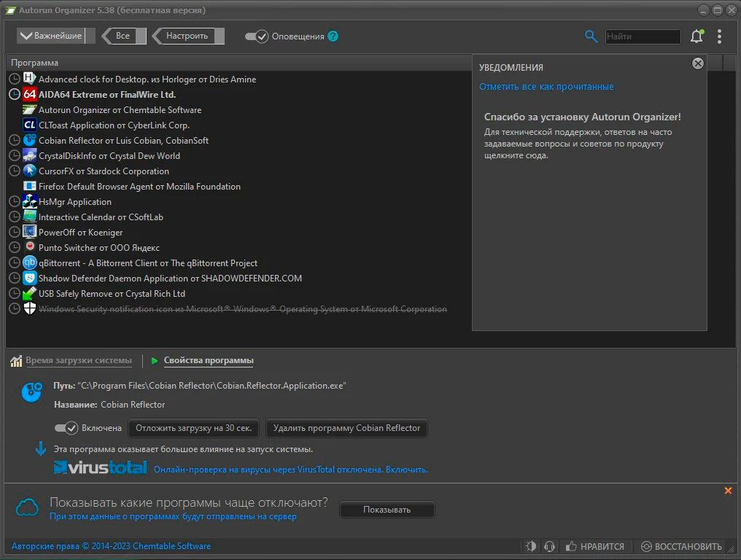
Task: Click the VirusTotal Включить link
Action: [x=406, y=470]
